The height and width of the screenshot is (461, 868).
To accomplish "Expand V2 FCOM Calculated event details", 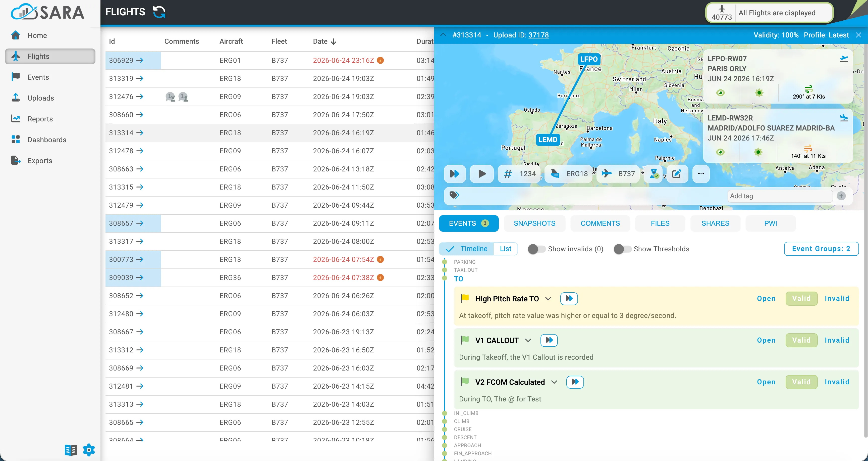I will pos(554,382).
